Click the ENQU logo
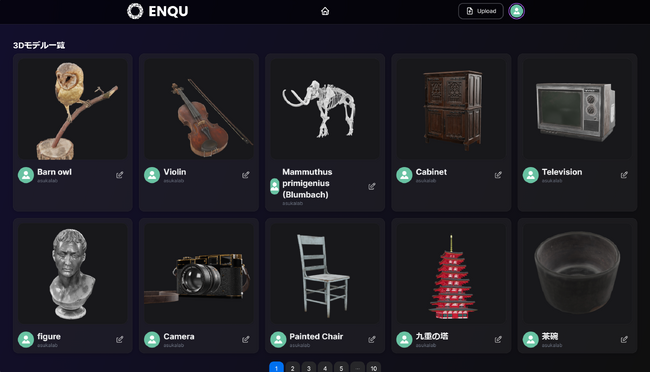This screenshot has width=650, height=373. 158,11
